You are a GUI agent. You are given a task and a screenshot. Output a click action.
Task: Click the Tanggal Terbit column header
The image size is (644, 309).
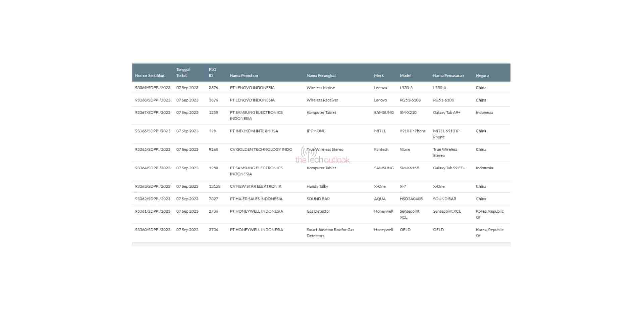click(183, 73)
